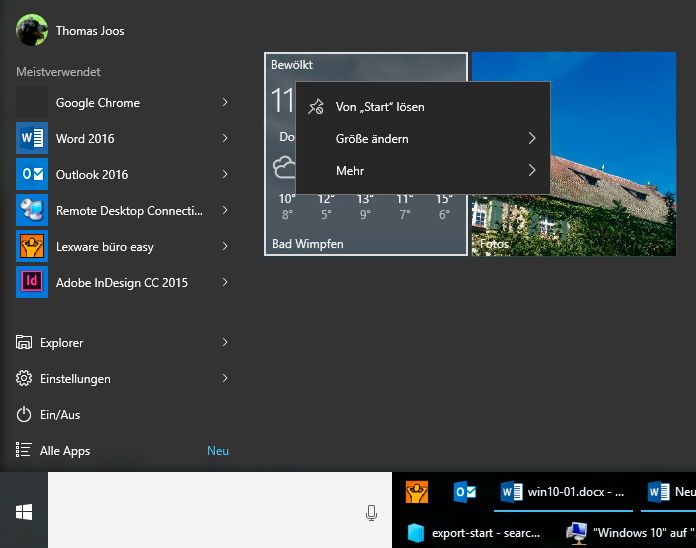Click the Neu link beside Alle Apps
The image size is (696, 548).
pyautogui.click(x=218, y=450)
